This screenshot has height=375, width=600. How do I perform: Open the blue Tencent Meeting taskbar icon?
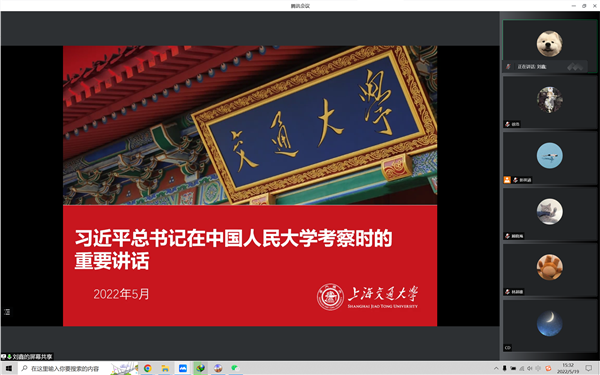click(183, 368)
